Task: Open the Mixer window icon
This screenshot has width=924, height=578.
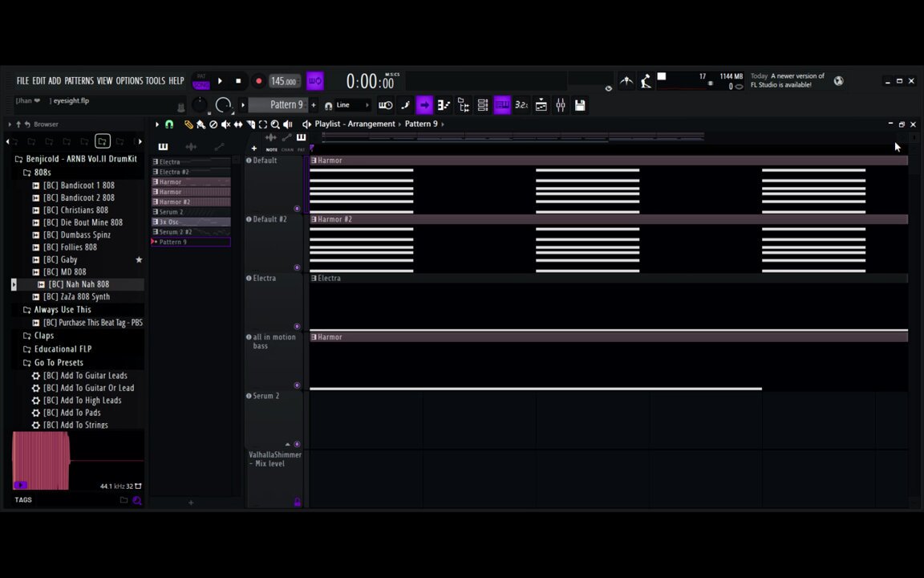Action: [561, 105]
